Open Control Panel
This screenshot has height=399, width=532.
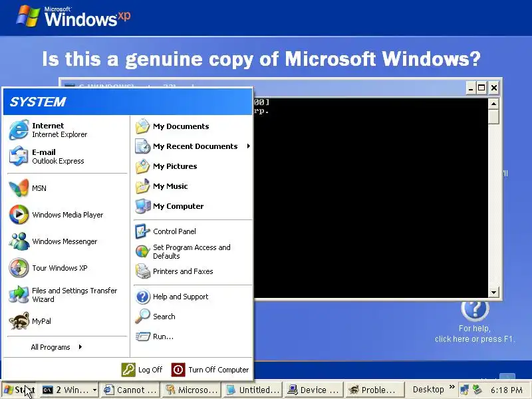(x=193, y=231)
